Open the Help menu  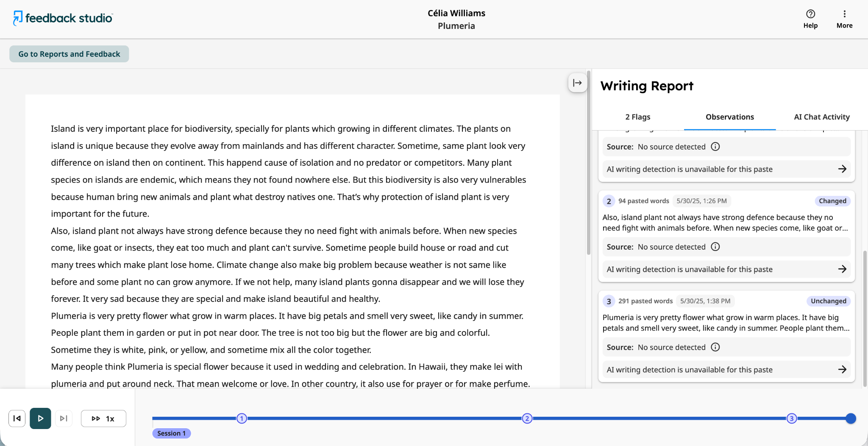pyautogui.click(x=810, y=19)
